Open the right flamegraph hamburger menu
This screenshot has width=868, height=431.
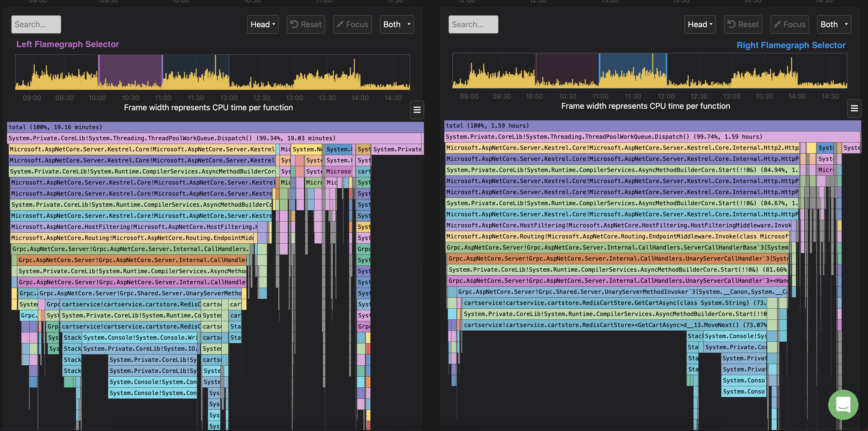point(854,108)
